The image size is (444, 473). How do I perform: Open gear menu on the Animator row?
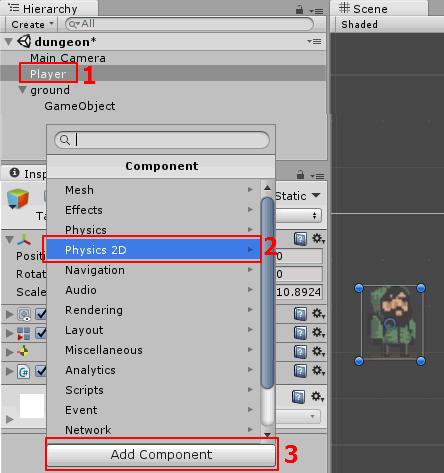(x=318, y=333)
